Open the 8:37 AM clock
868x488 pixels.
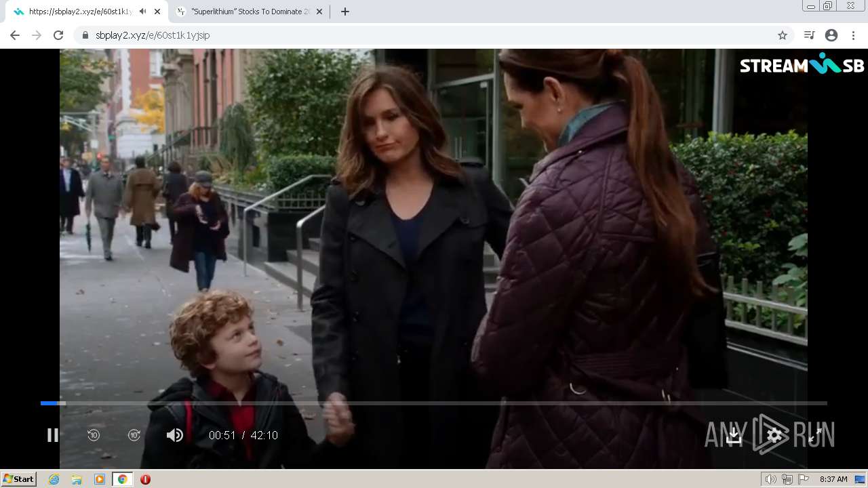(833, 479)
